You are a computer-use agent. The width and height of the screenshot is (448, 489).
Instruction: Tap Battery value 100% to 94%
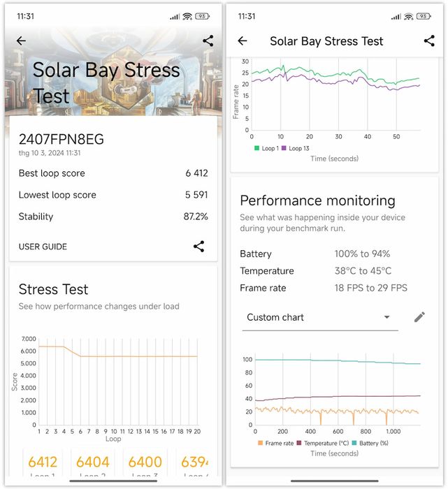(362, 254)
